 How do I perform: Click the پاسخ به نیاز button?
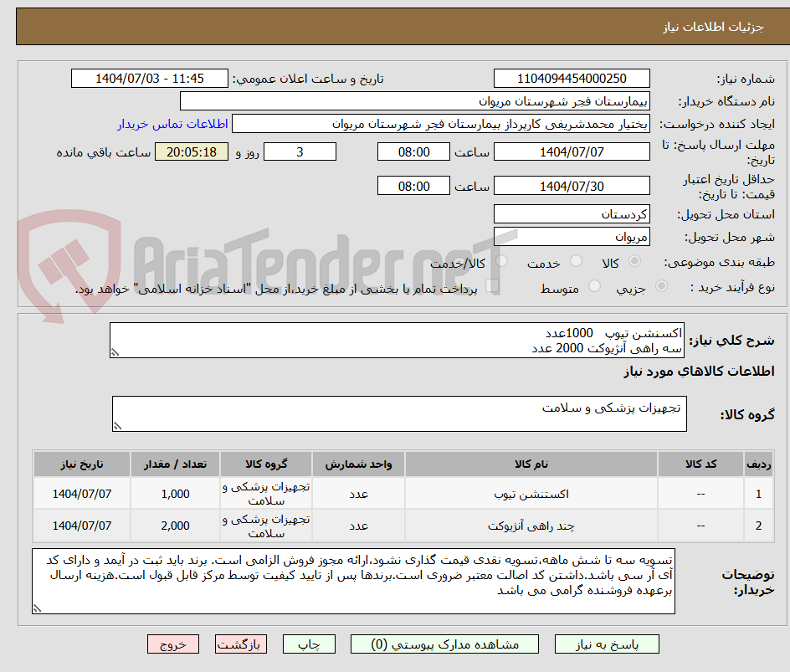[x=607, y=644]
